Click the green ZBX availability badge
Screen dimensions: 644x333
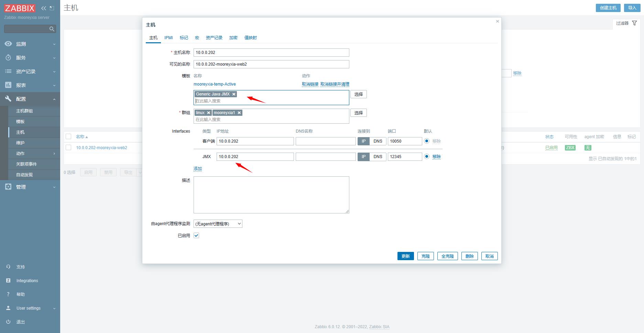[x=570, y=147]
